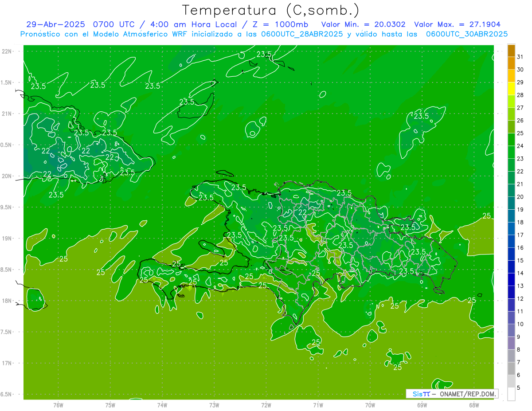Click the "17N" latitude axis label

tap(8, 363)
